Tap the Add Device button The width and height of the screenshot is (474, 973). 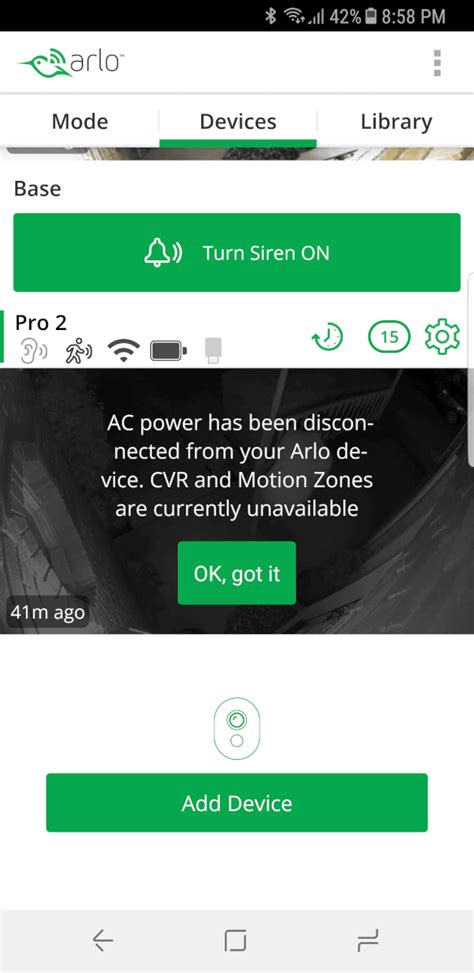(237, 803)
